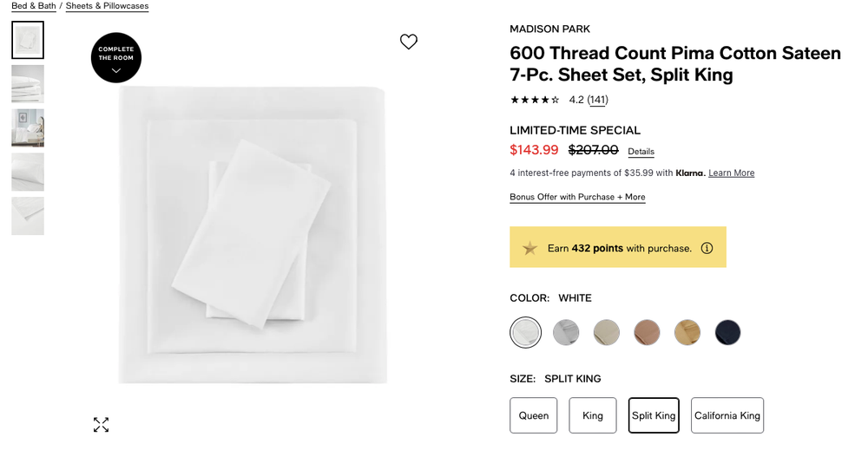Viewport: 868px width, 450px height.
Task: Click Klarna Learn More link
Action: (731, 173)
